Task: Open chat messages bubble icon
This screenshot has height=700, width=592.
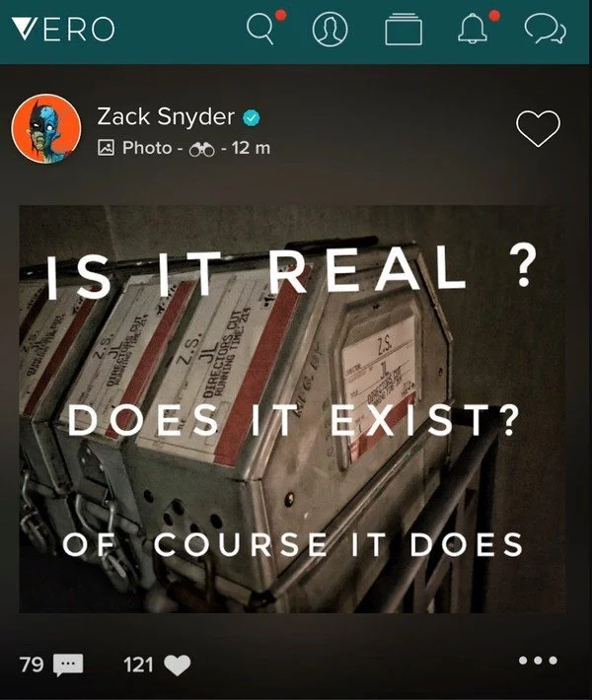Action: pos(545,29)
